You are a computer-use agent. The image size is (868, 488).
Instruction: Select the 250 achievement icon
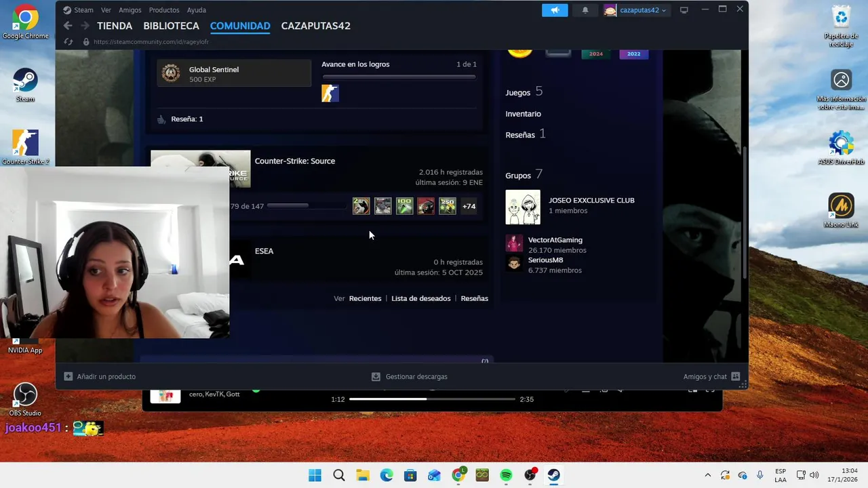coord(448,206)
